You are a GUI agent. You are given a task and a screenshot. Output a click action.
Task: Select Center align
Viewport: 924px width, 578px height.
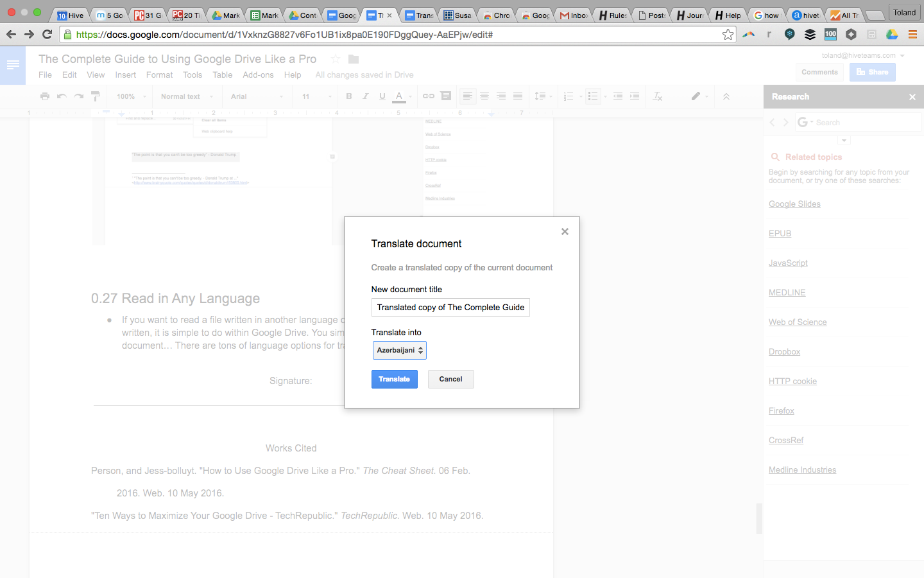(x=484, y=96)
